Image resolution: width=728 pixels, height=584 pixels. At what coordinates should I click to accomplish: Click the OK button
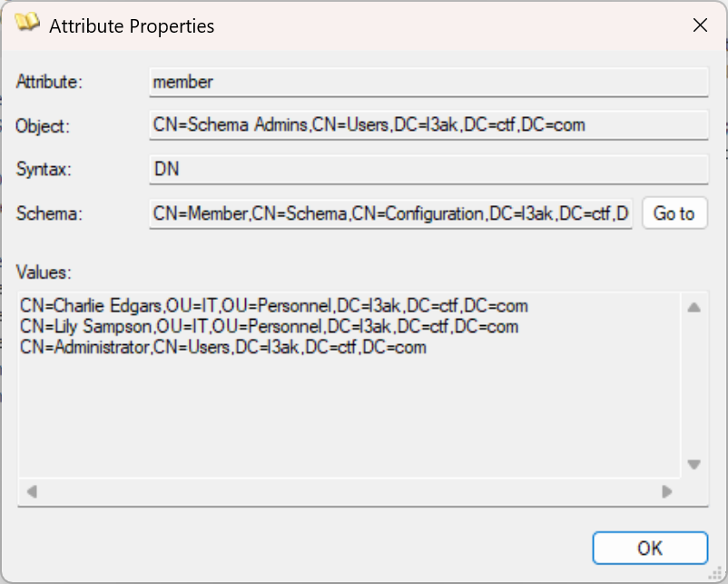[650, 549]
